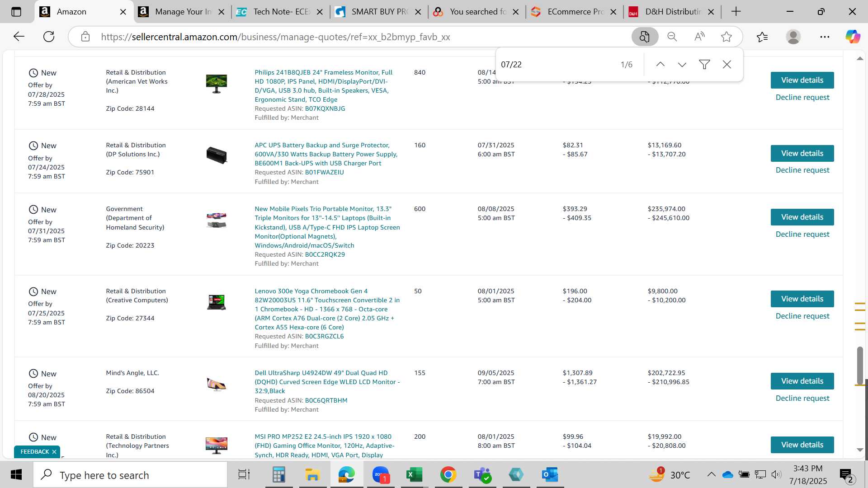Open APC UPS Battery Backup product link
This screenshot has height=488, width=868.
pos(326,154)
